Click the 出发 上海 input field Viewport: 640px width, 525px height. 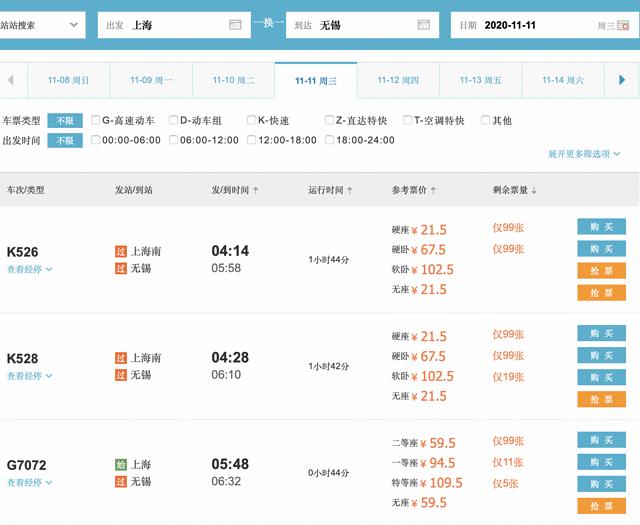click(175, 24)
